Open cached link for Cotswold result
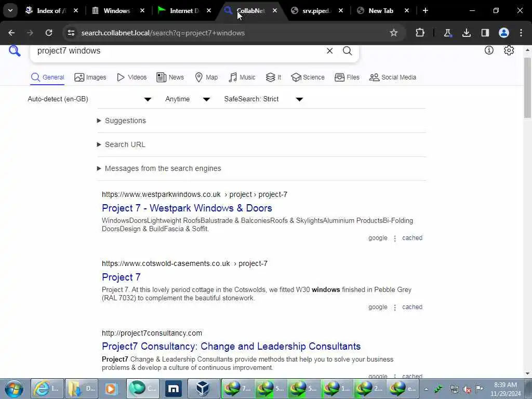 [412, 307]
